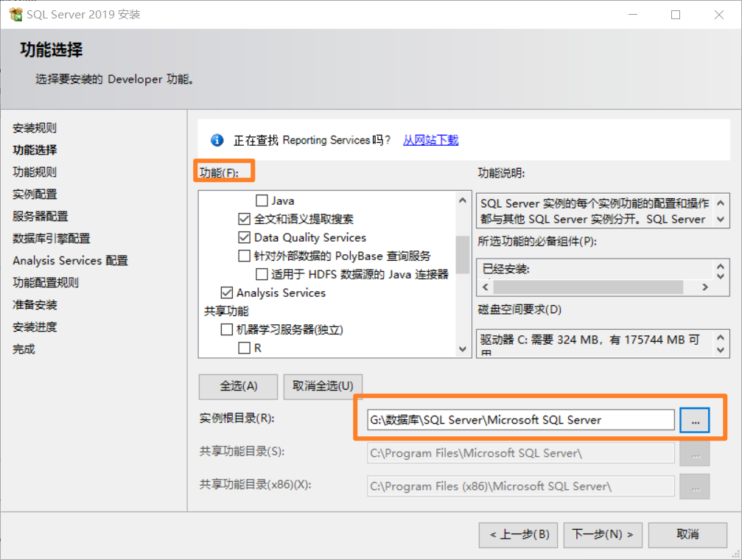Select Analysis Services 配置 step in sidebar
742x560 pixels.
pos(70,261)
